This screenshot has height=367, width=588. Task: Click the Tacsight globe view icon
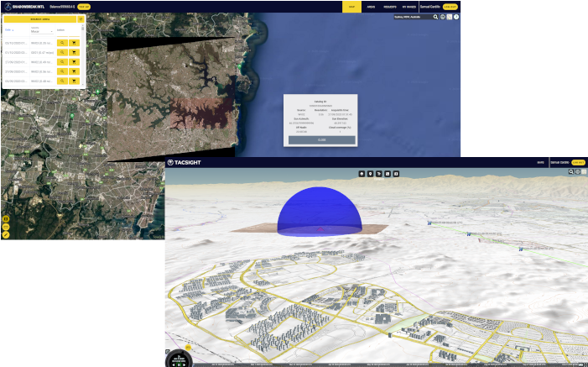click(x=577, y=171)
